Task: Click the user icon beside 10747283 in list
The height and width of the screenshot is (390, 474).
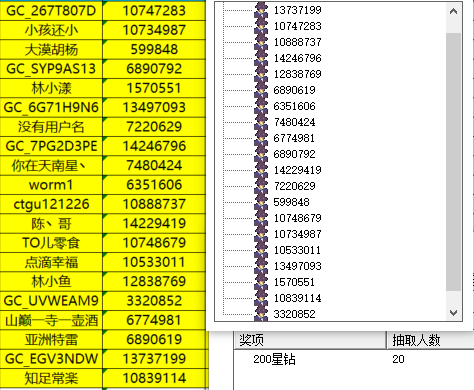Action: [261, 26]
